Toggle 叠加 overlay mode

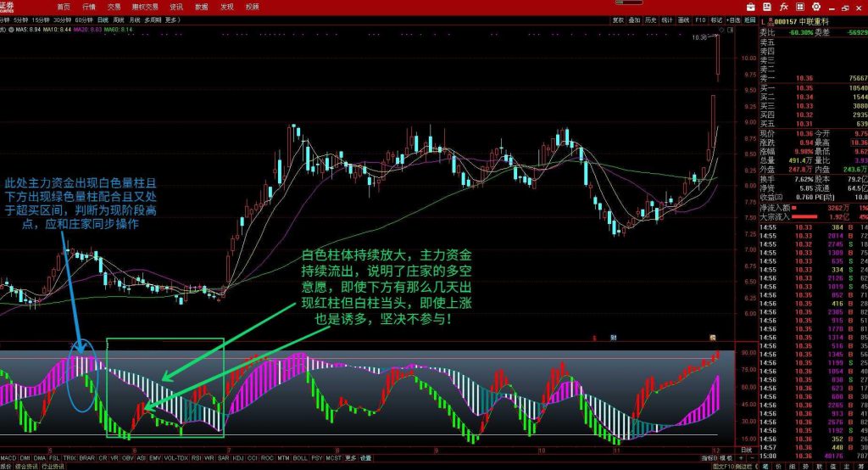pos(634,19)
